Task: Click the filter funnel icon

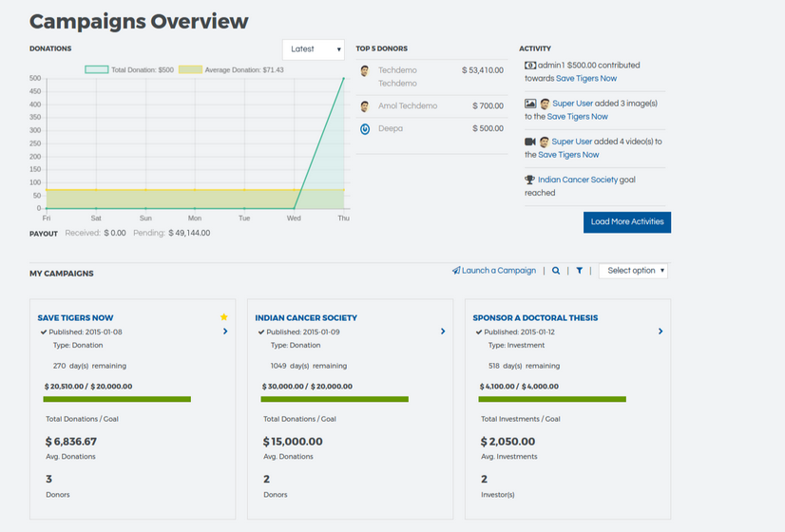Action: coord(579,271)
